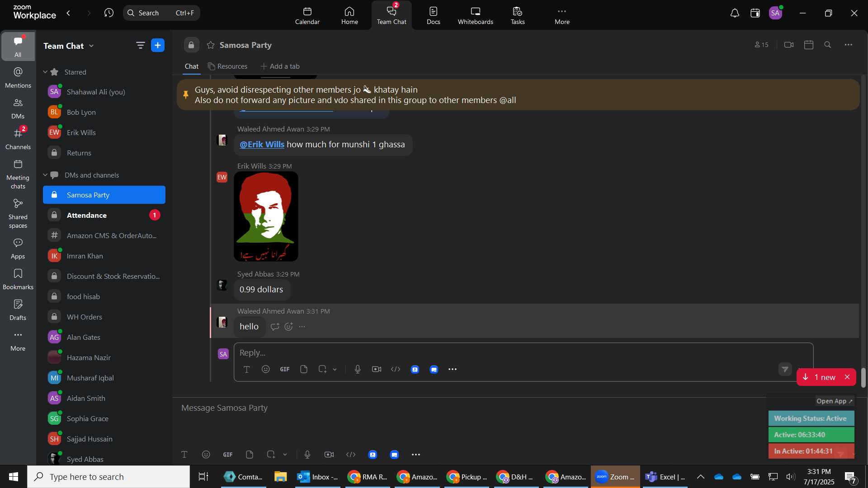Add emoji reaction to hello message
Viewport: 868px width, 488px height.
(289, 327)
